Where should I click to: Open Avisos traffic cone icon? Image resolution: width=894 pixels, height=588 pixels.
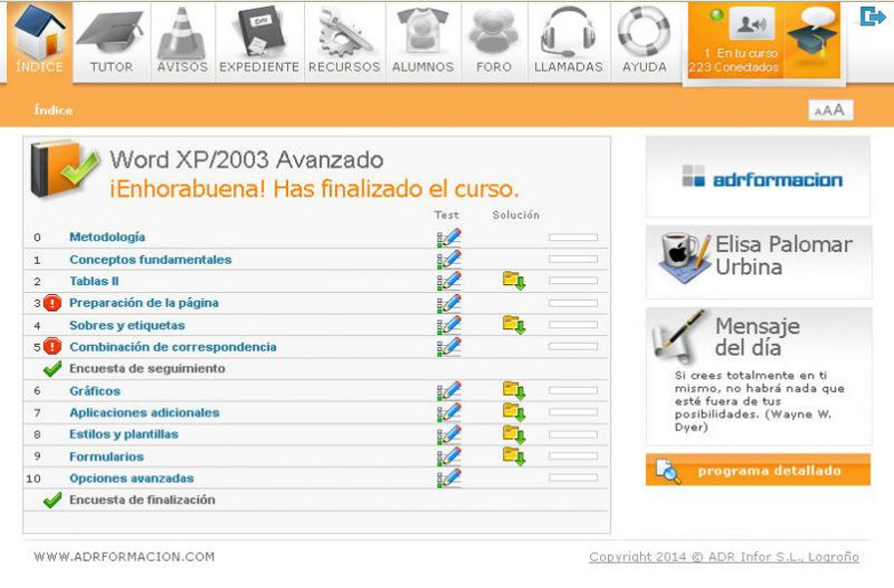click(x=182, y=32)
